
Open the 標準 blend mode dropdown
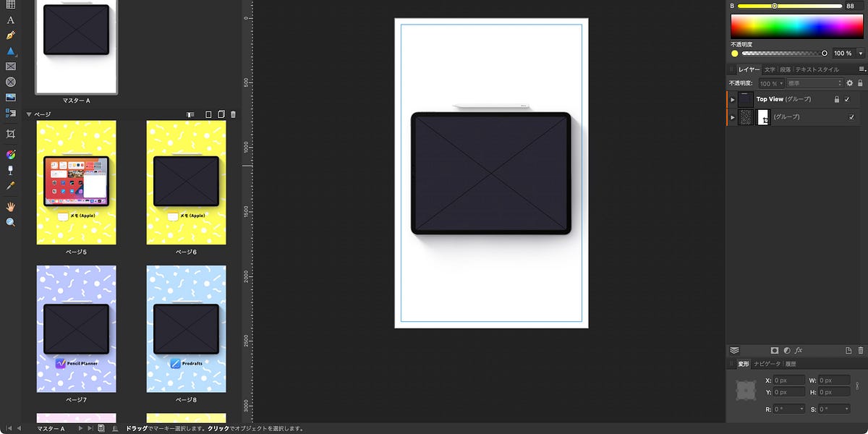pos(814,83)
